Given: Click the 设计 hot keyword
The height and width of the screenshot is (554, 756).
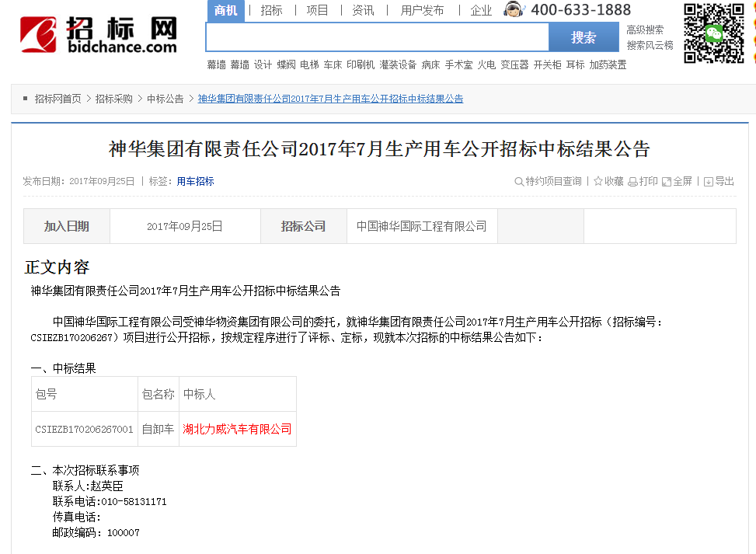Looking at the screenshot, I should click(263, 64).
